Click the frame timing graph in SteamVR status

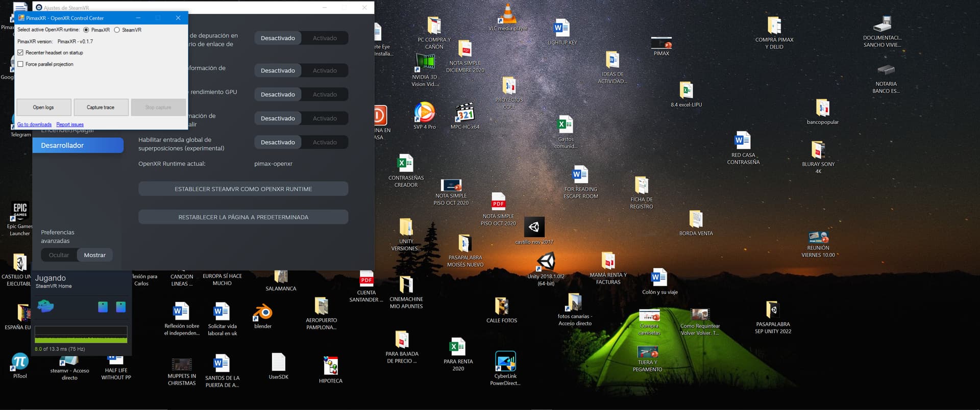pos(81,335)
